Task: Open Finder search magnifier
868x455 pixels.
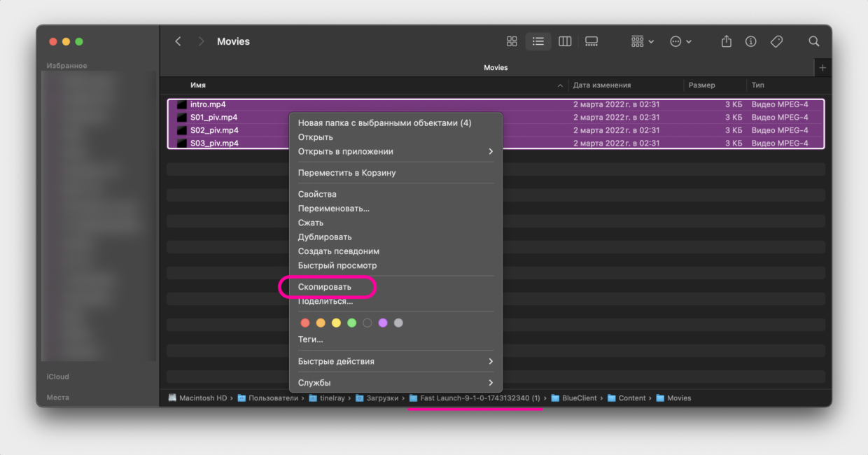Action: pyautogui.click(x=814, y=41)
